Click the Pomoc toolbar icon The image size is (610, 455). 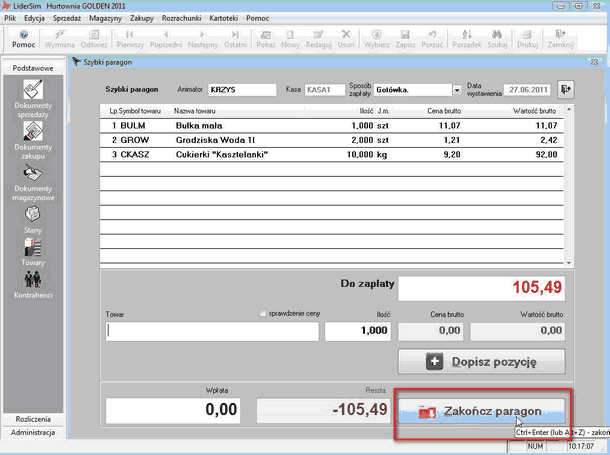pos(24,39)
